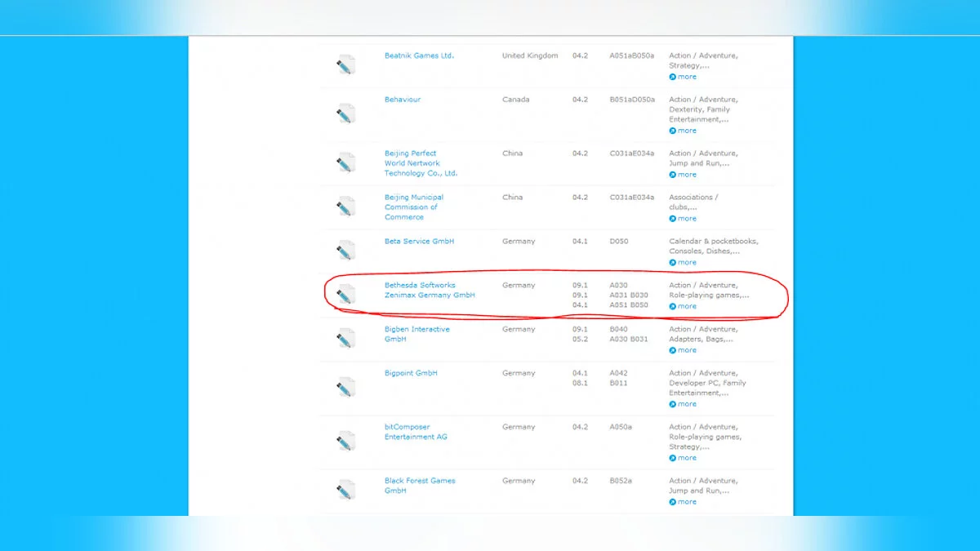Open the Beatnik Games Ltd. link
This screenshot has width=980, height=551.
point(419,56)
